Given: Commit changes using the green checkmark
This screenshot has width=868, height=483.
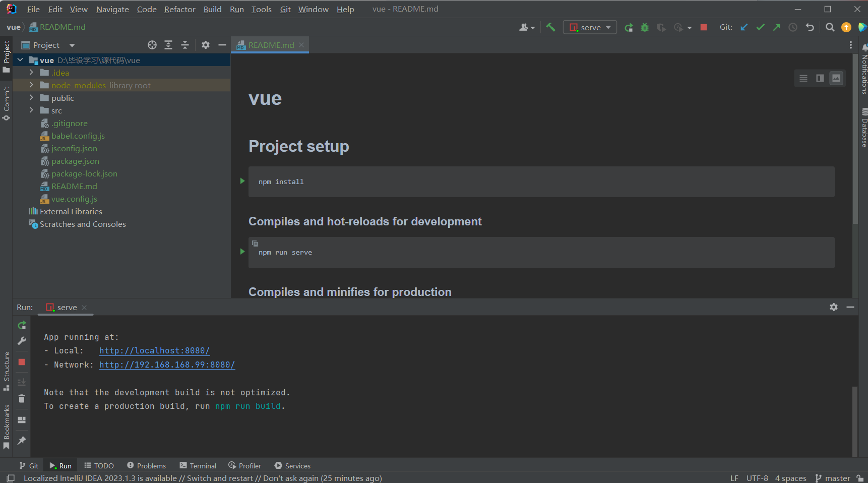Looking at the screenshot, I should pos(761,27).
